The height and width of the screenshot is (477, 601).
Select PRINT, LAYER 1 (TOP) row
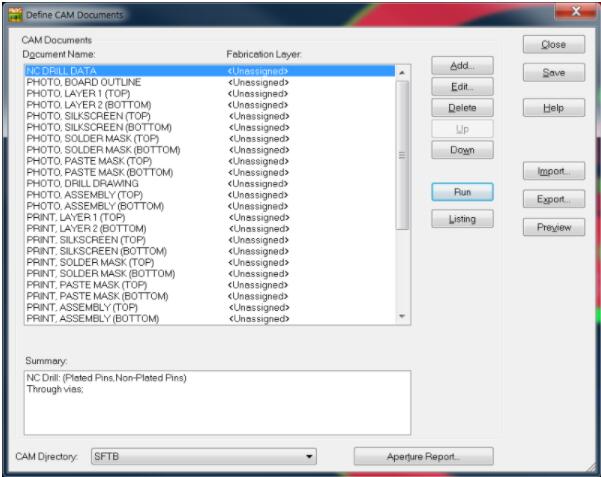tap(210, 217)
